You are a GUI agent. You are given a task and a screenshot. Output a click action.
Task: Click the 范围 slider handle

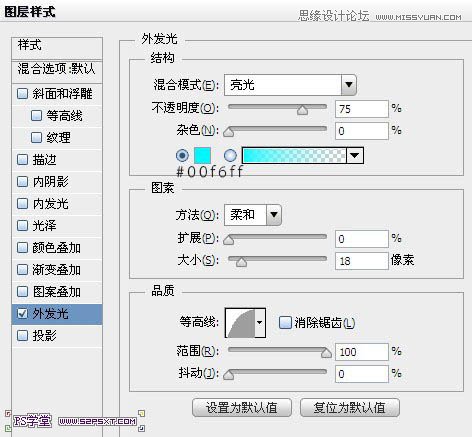(326, 352)
